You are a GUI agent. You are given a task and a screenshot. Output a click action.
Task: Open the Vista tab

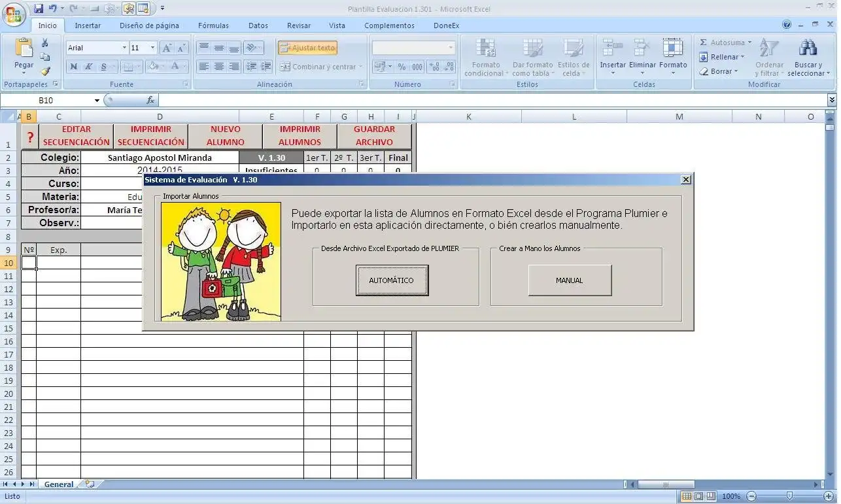coord(337,25)
